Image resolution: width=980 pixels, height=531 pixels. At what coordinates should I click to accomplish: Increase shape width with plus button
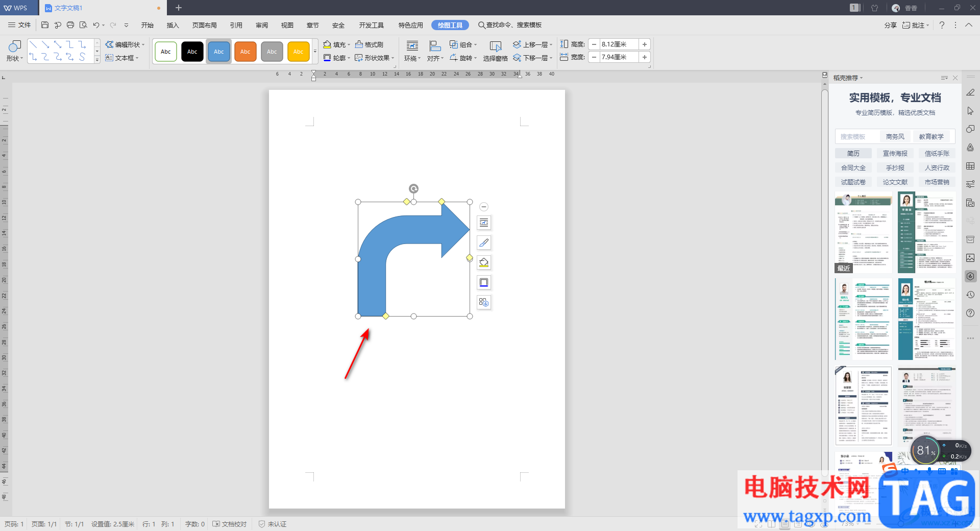pos(645,57)
